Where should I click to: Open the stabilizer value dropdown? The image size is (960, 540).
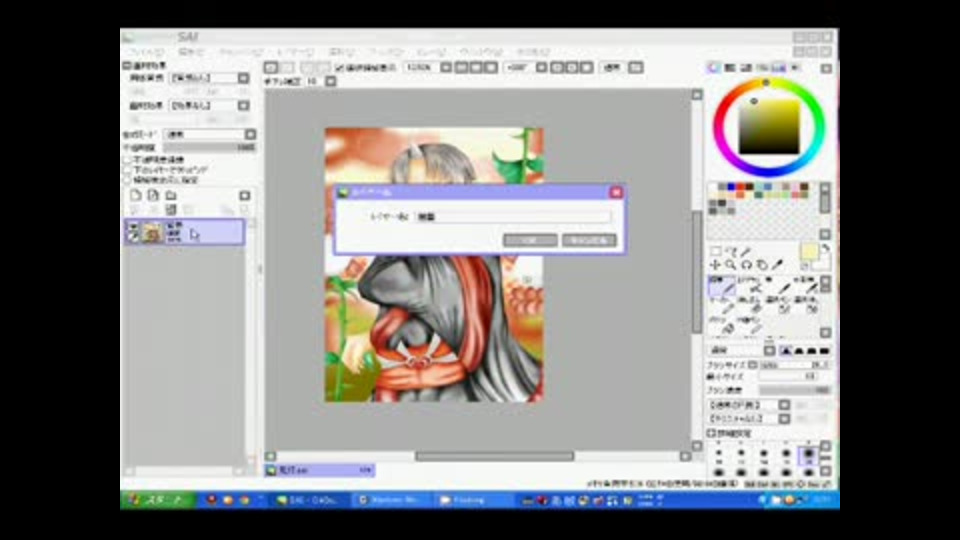point(331,81)
